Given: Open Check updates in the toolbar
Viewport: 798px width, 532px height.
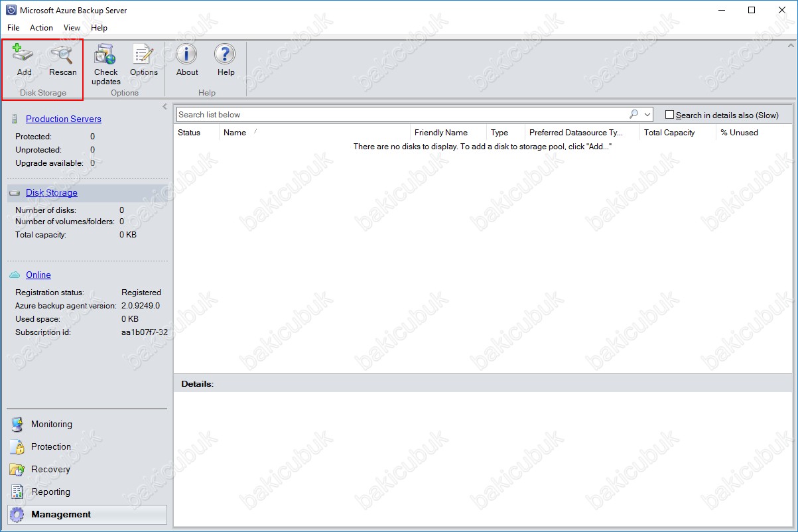Looking at the screenshot, I should 105,54.
